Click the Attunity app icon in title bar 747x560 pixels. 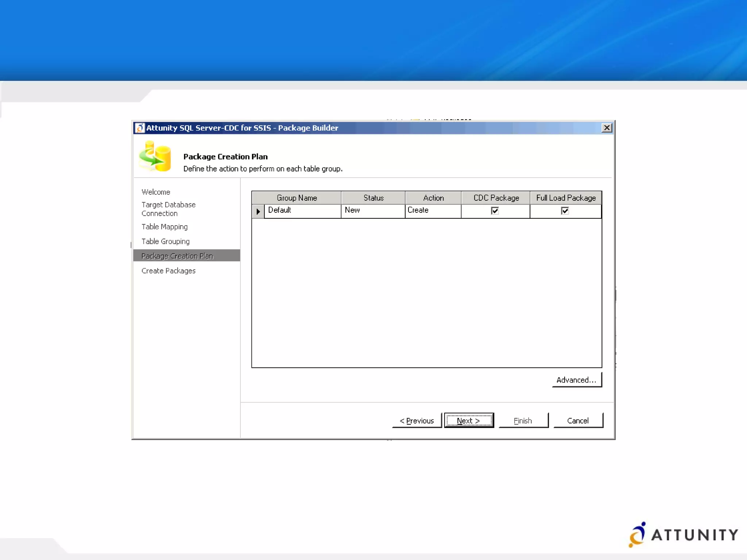click(140, 128)
